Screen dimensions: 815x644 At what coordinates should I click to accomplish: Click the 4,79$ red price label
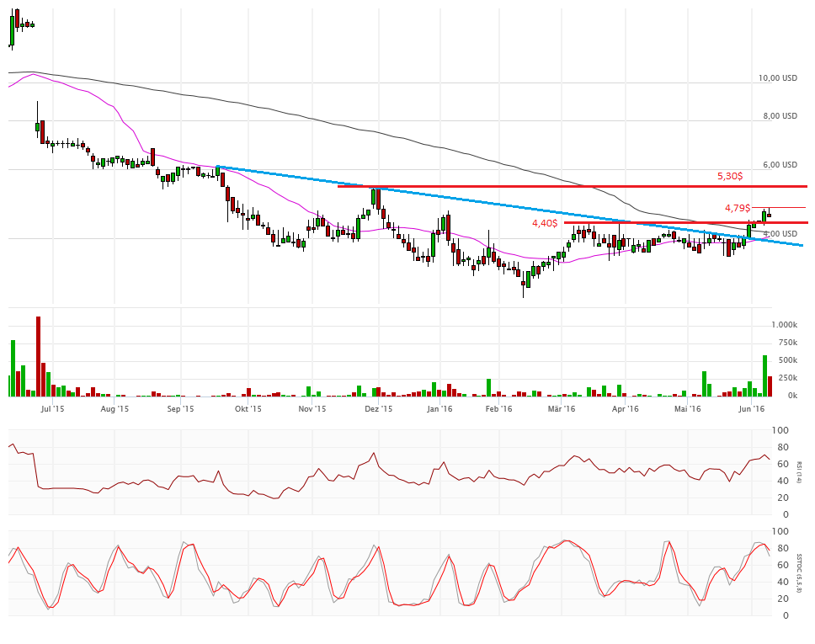point(737,208)
